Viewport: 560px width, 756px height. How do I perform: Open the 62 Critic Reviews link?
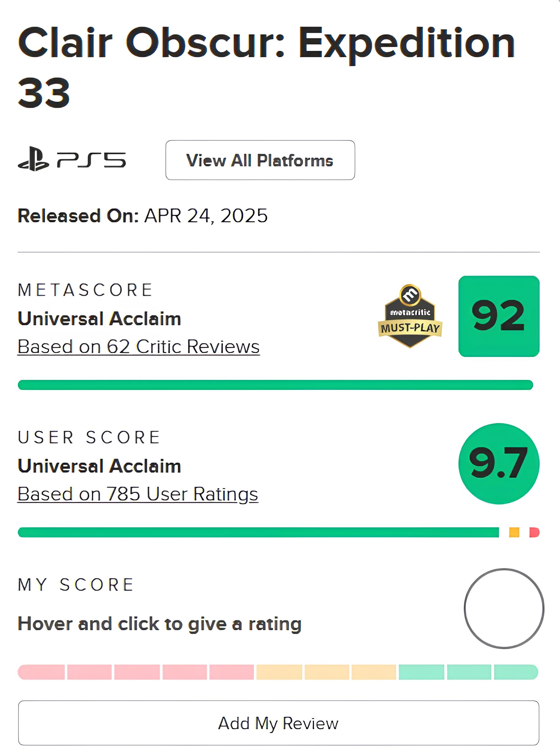(x=139, y=347)
